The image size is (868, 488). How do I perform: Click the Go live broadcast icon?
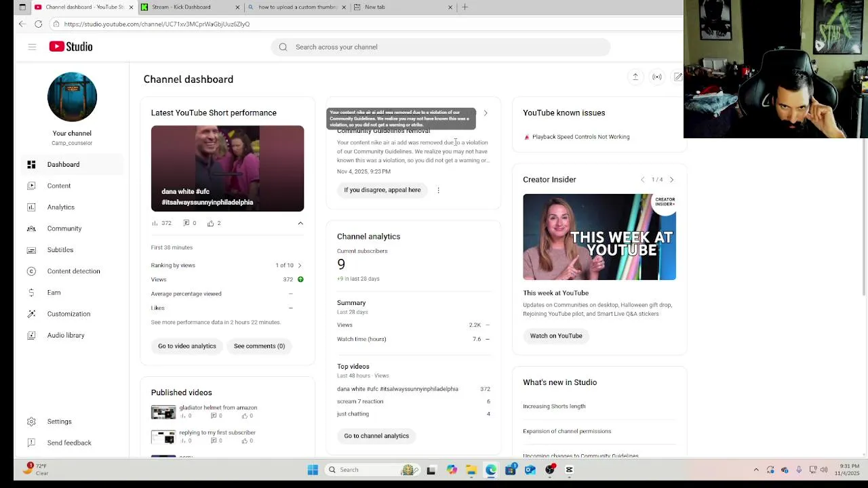pos(657,77)
